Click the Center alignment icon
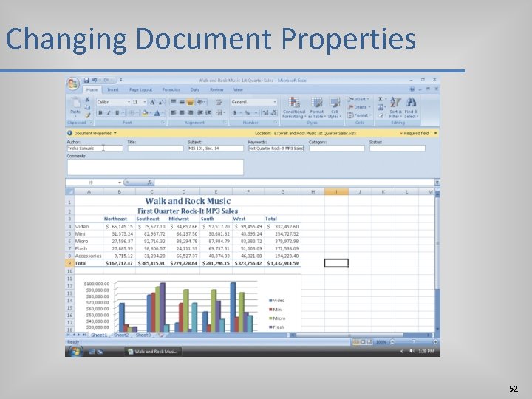 182,112
